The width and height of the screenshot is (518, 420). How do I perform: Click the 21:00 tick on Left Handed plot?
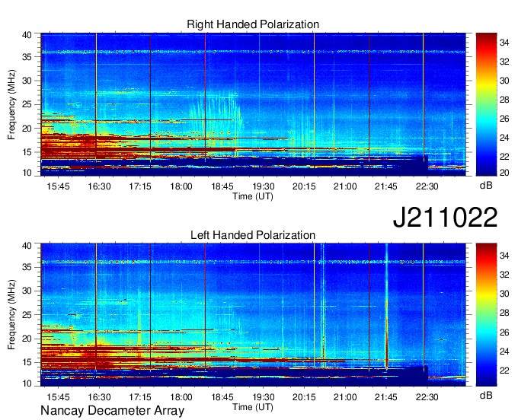(x=345, y=396)
